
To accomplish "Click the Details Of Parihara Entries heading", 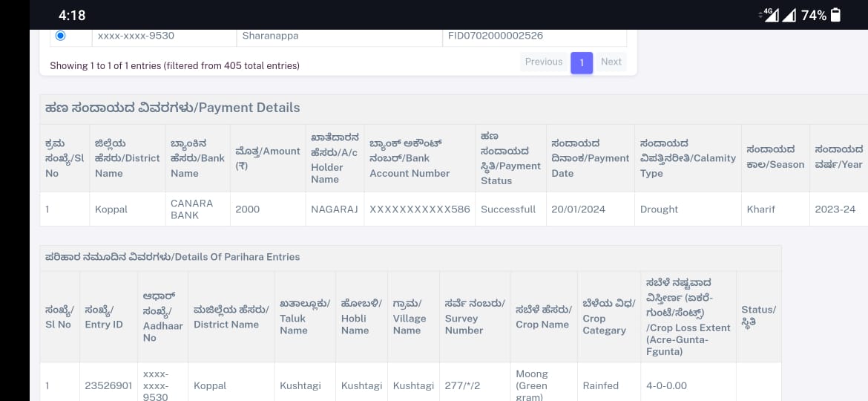I will (x=172, y=257).
